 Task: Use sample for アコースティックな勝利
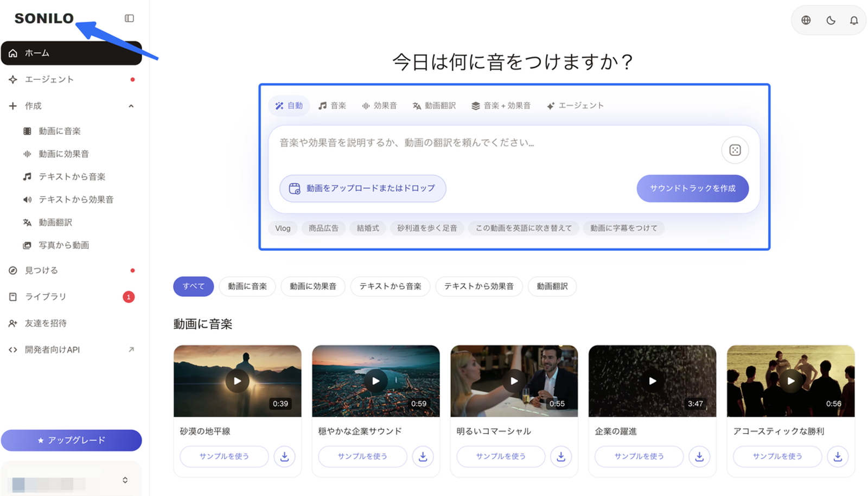(777, 456)
